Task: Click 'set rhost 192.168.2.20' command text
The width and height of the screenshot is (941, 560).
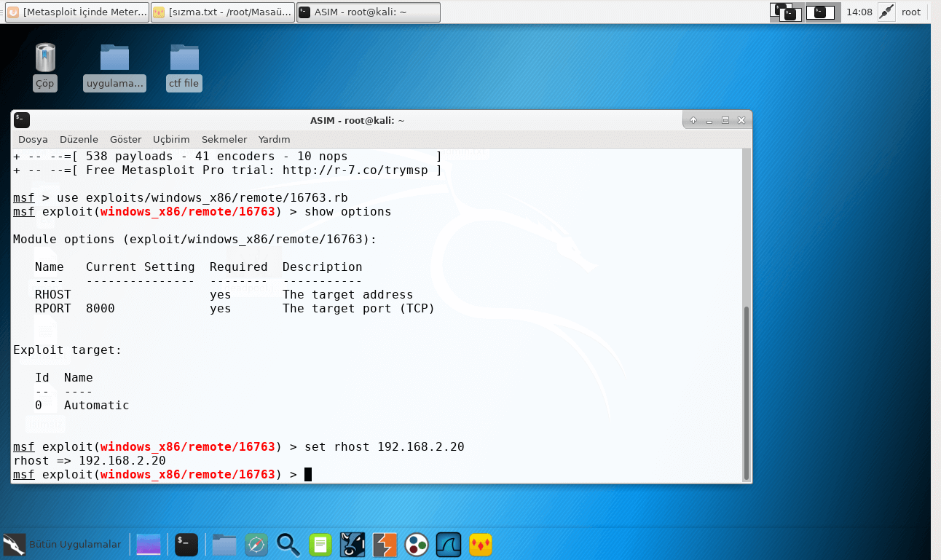Action: [384, 446]
